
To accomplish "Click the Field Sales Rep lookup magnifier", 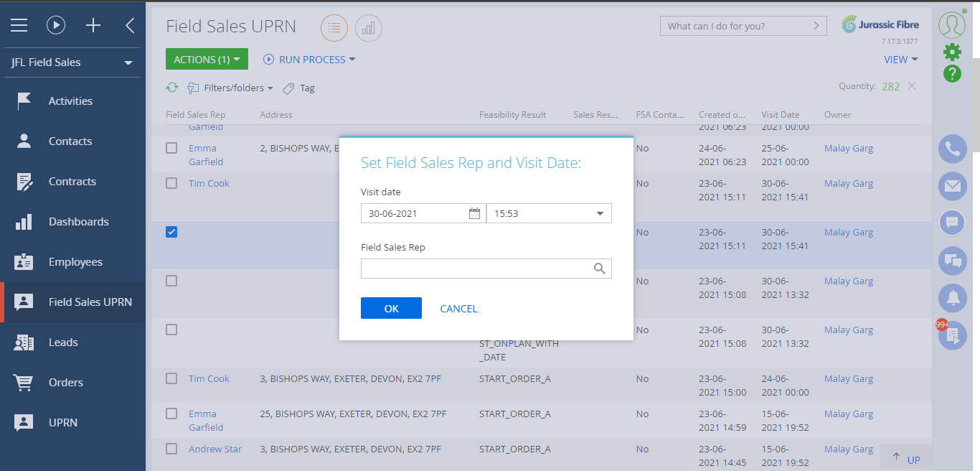I will [x=600, y=269].
